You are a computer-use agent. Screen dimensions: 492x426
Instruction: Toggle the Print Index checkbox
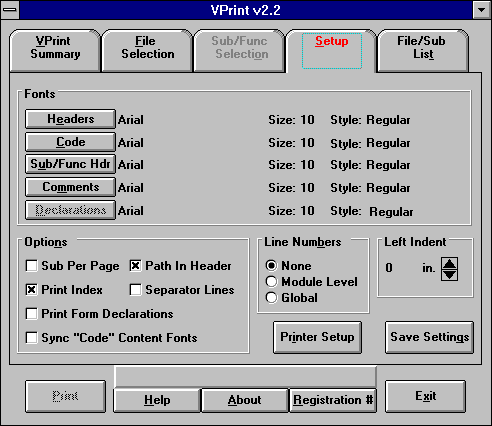[32, 290]
